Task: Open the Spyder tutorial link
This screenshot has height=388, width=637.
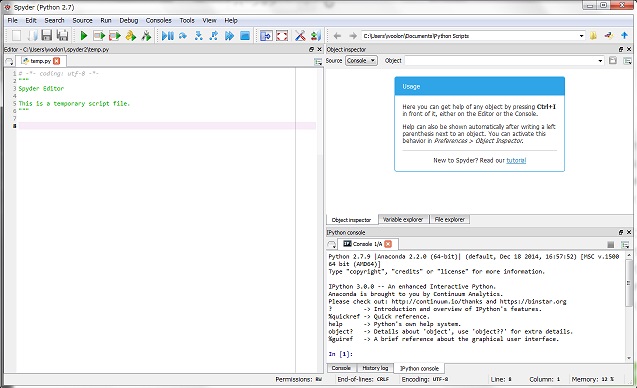Action: (x=516, y=160)
